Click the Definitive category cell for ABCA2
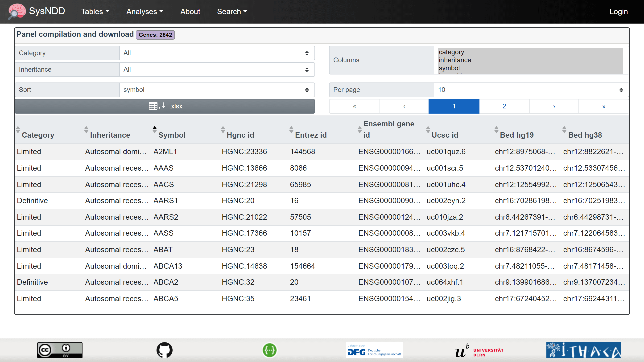Screen dimensions: 644x362 click(x=32, y=282)
